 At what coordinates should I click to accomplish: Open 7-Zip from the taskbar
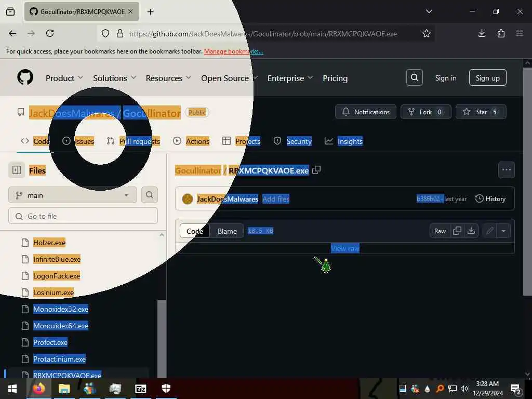click(x=140, y=389)
